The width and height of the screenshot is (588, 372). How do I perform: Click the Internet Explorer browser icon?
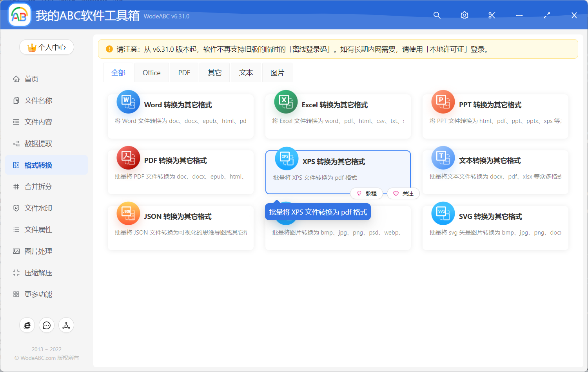27,325
